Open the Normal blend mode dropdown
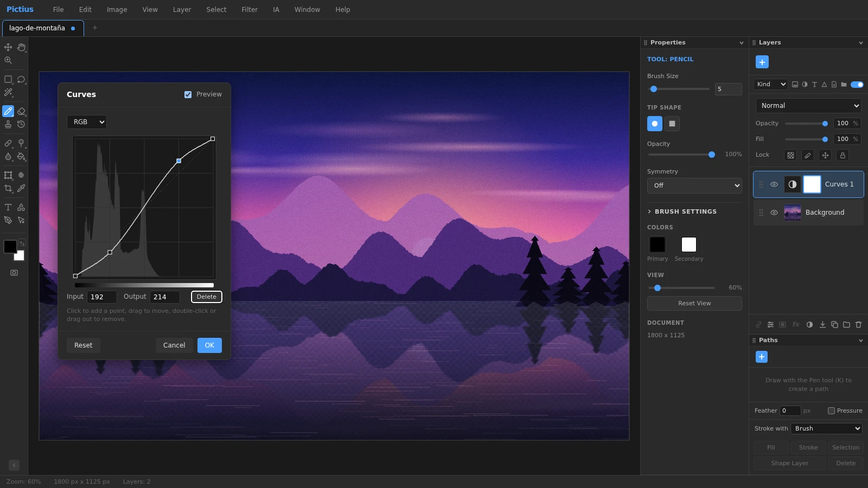Screen dimensions: 868x488 pyautogui.click(x=808, y=106)
